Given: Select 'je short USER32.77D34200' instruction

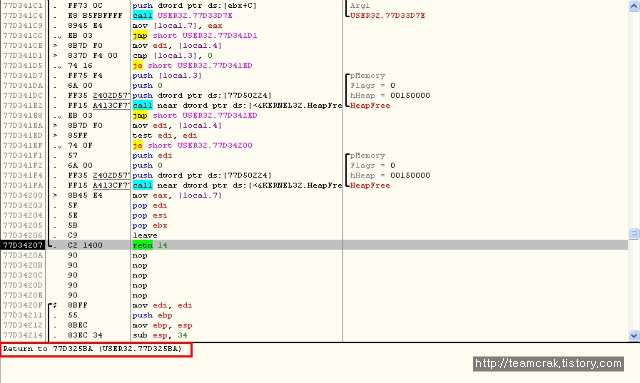Looking at the screenshot, I should 192,145.
